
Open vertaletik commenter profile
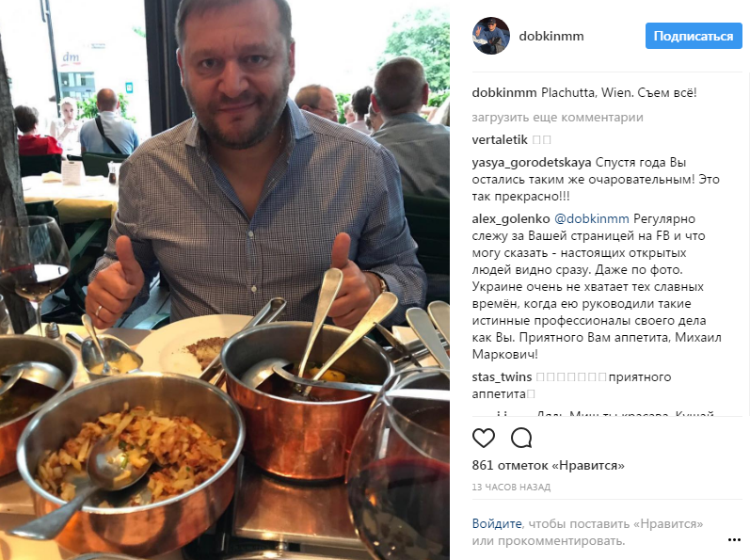pyautogui.click(x=500, y=139)
